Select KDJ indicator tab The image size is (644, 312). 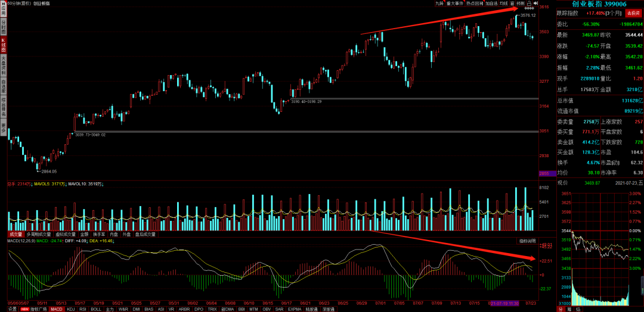pos(70,309)
